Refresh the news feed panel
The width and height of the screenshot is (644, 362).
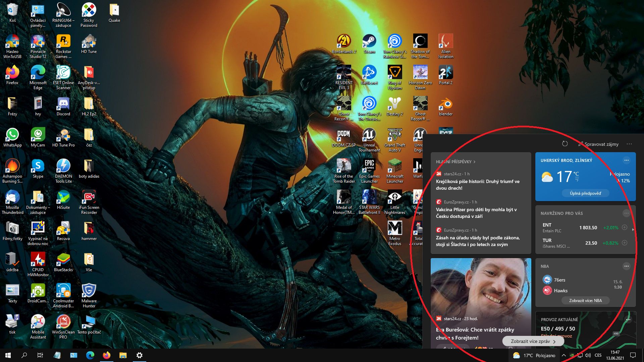565,144
